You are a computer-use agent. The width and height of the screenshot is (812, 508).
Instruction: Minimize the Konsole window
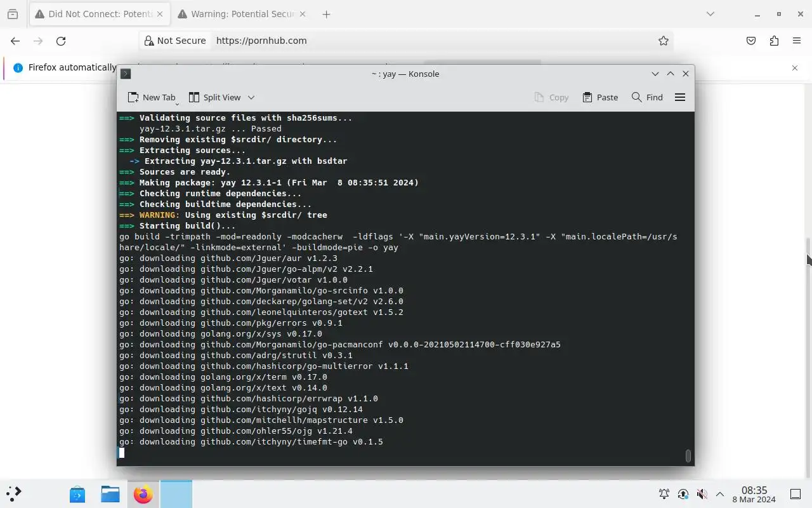coord(655,74)
